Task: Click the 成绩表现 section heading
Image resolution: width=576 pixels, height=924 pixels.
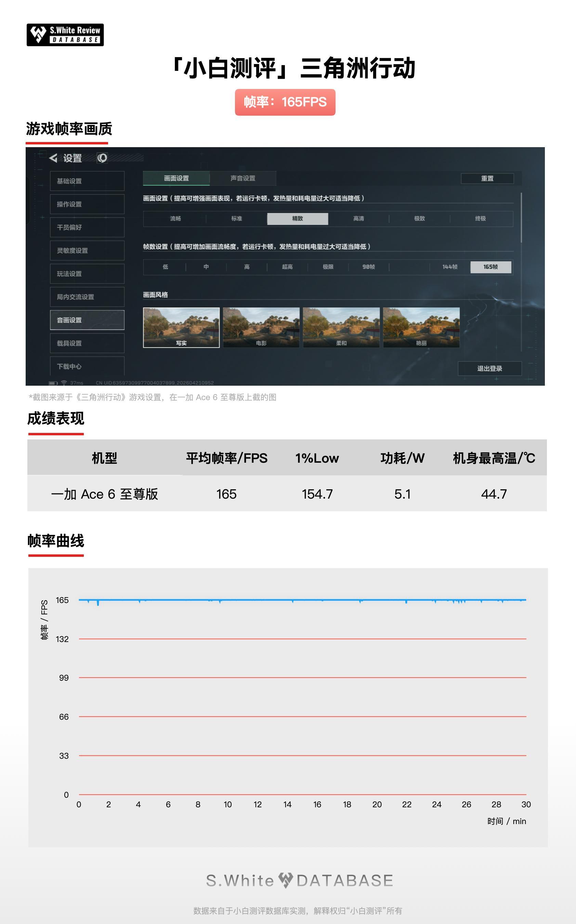Action: coord(56,419)
